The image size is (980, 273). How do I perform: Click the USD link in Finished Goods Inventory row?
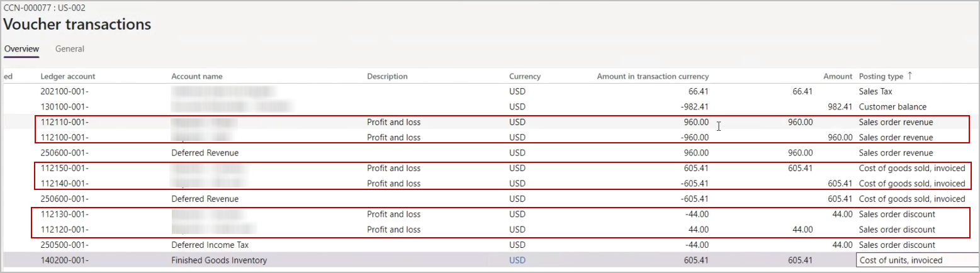(517, 260)
